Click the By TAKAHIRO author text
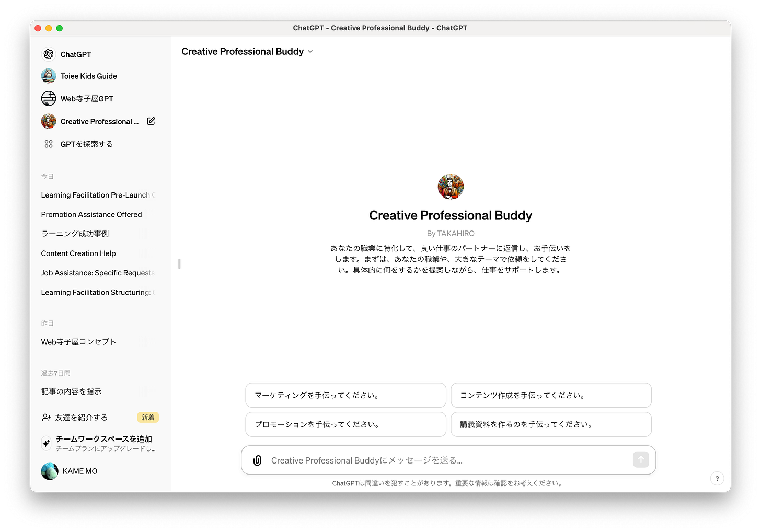The image size is (761, 532). (x=451, y=234)
